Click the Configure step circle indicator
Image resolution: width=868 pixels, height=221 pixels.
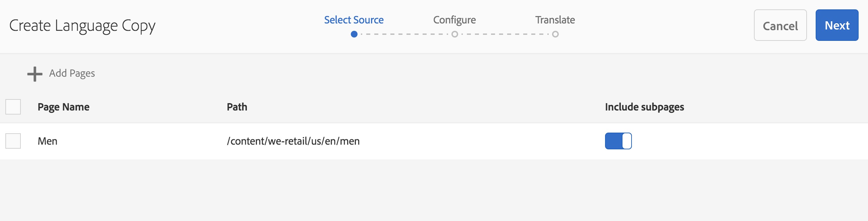click(x=454, y=34)
